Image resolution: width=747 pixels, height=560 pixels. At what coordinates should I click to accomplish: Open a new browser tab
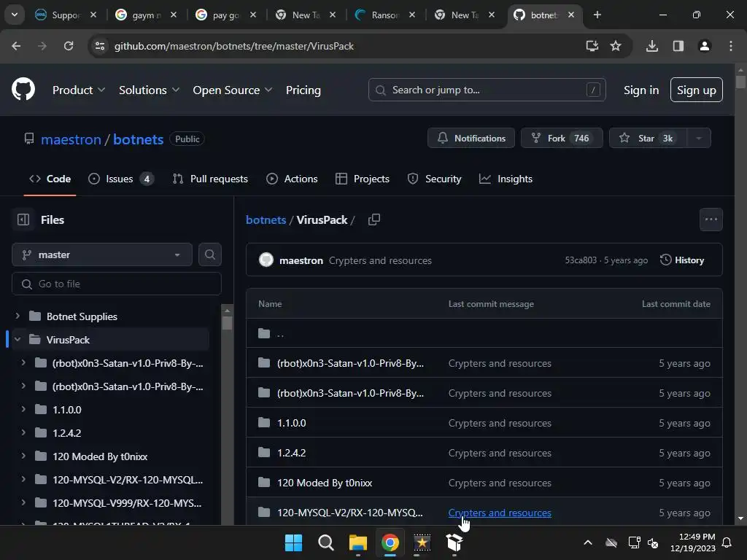(x=597, y=15)
